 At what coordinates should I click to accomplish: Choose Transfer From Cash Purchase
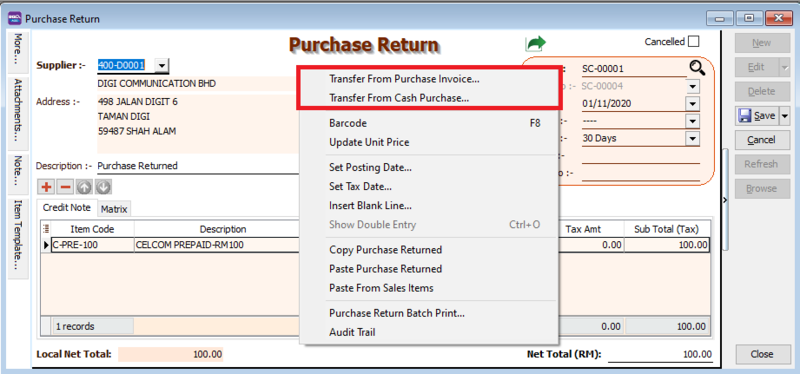click(399, 98)
